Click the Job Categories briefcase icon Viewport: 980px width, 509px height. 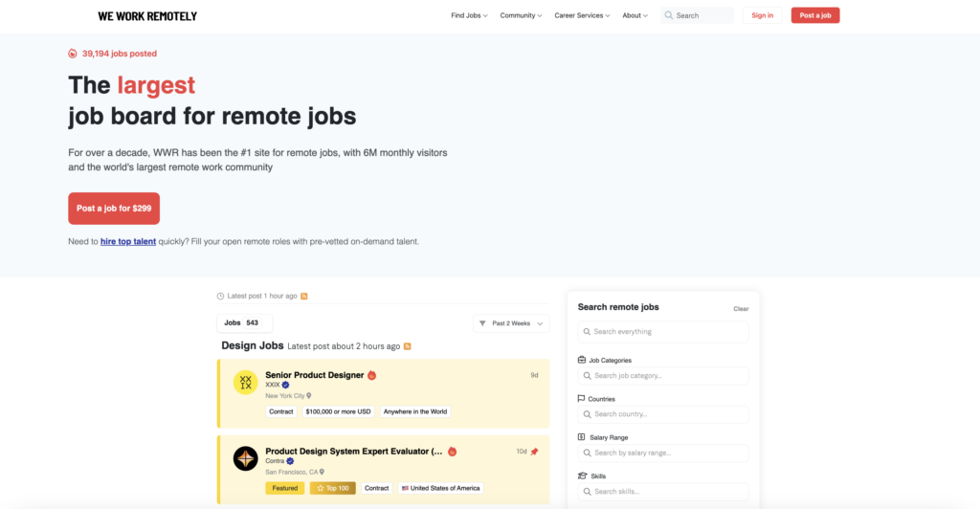582,360
